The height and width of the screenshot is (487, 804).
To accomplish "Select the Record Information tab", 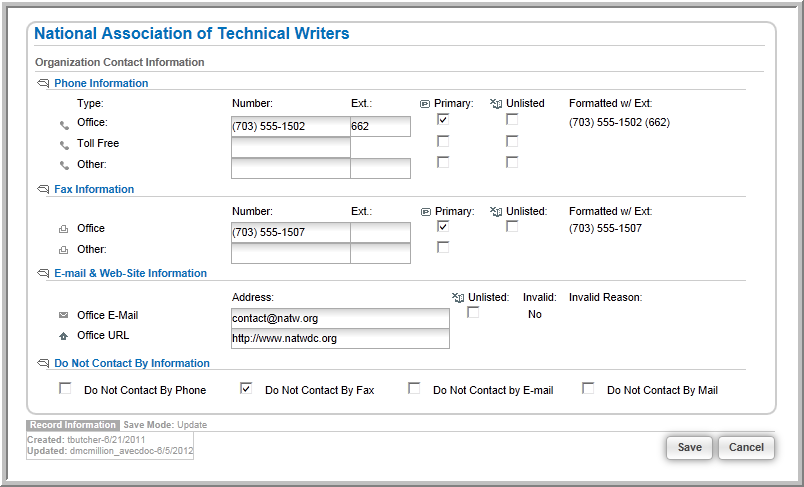I will pos(73,425).
